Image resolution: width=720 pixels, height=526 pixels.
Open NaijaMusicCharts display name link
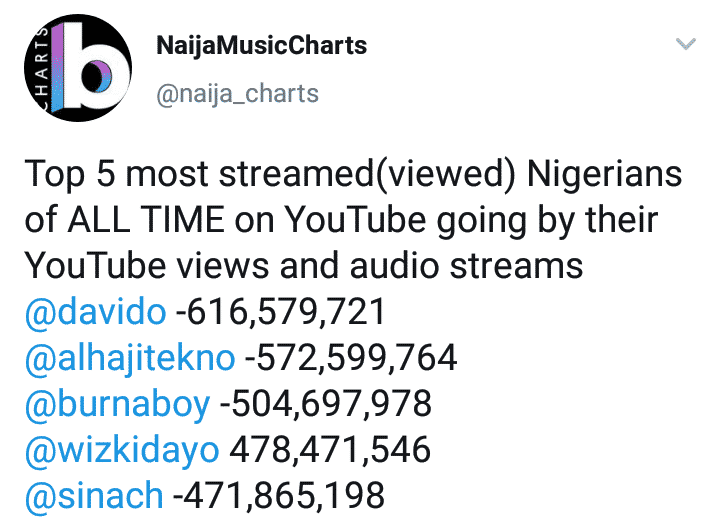click(x=262, y=45)
